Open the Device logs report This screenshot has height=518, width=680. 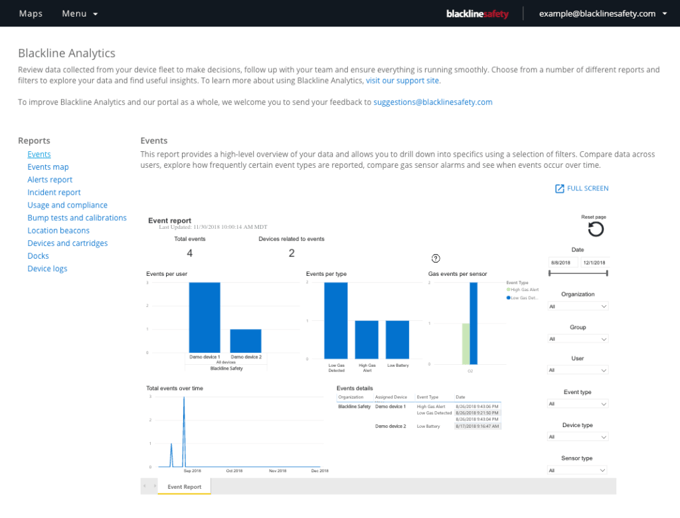tap(47, 269)
